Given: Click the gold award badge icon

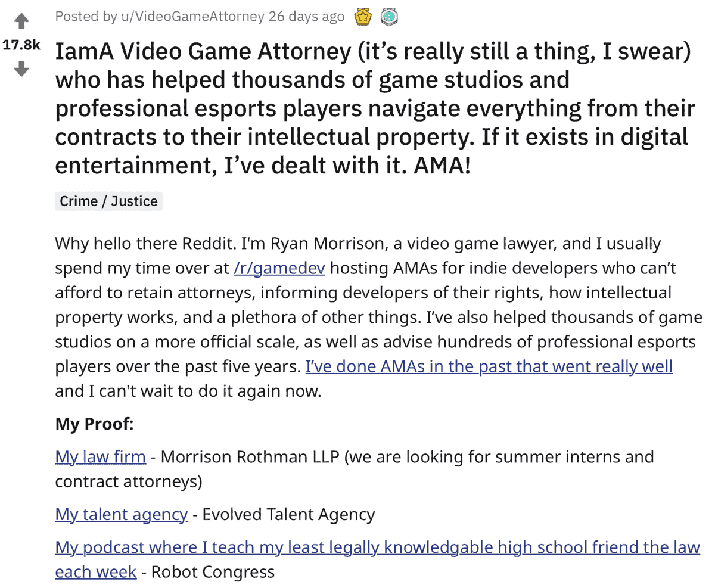Looking at the screenshot, I should click(x=362, y=18).
